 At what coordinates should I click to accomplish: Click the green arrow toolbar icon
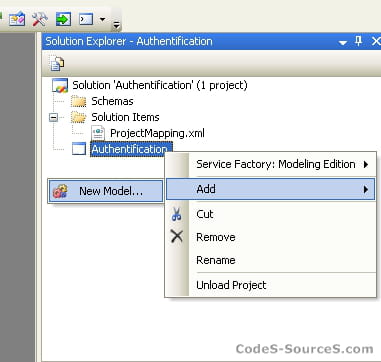click(63, 19)
